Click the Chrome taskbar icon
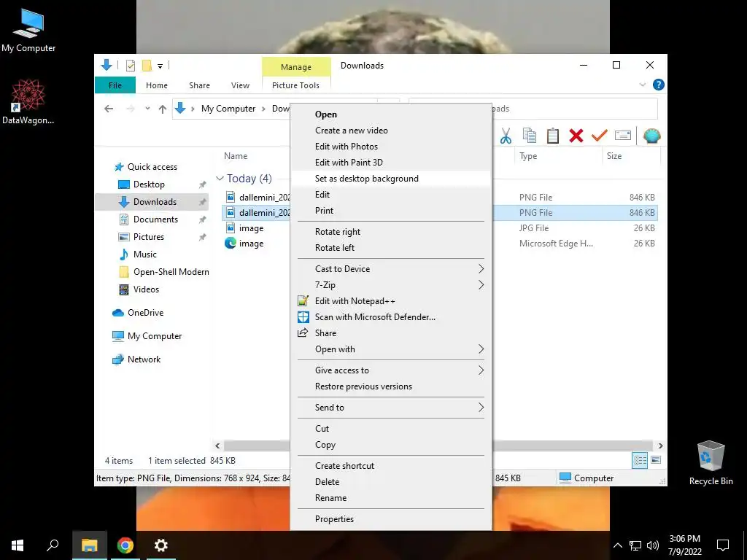 point(125,545)
